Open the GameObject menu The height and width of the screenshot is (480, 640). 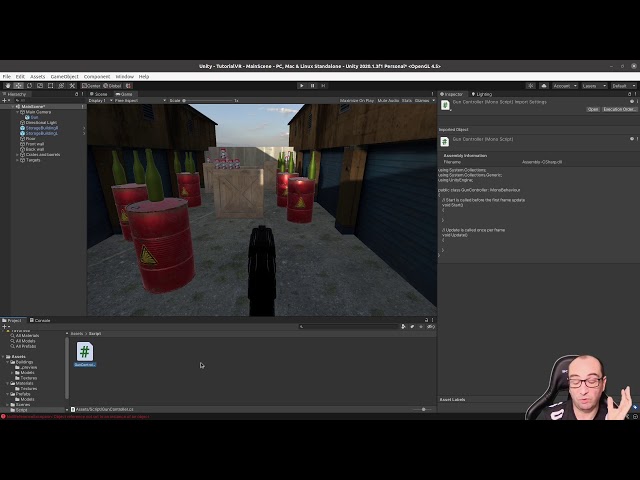[x=64, y=76]
